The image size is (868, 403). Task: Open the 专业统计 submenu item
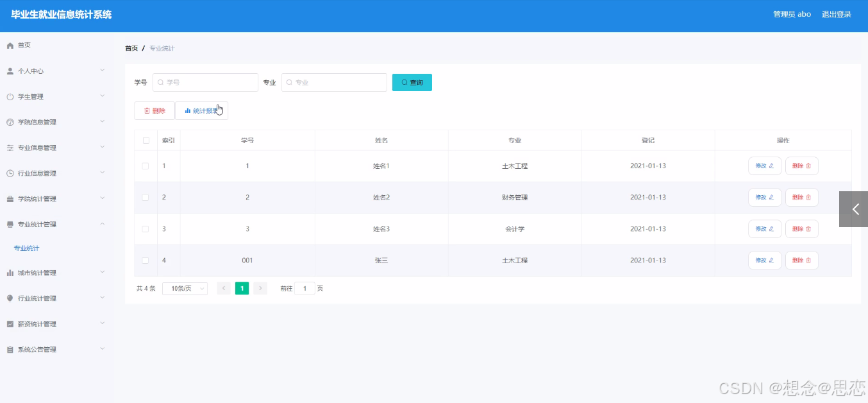(26, 248)
